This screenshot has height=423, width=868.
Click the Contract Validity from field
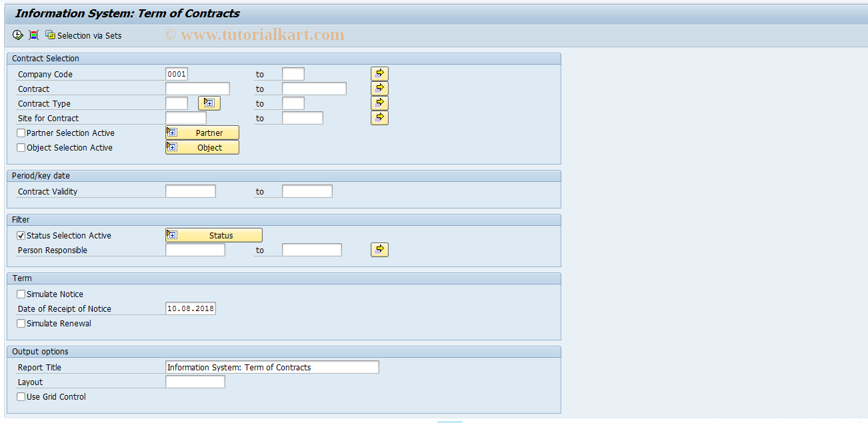click(191, 191)
